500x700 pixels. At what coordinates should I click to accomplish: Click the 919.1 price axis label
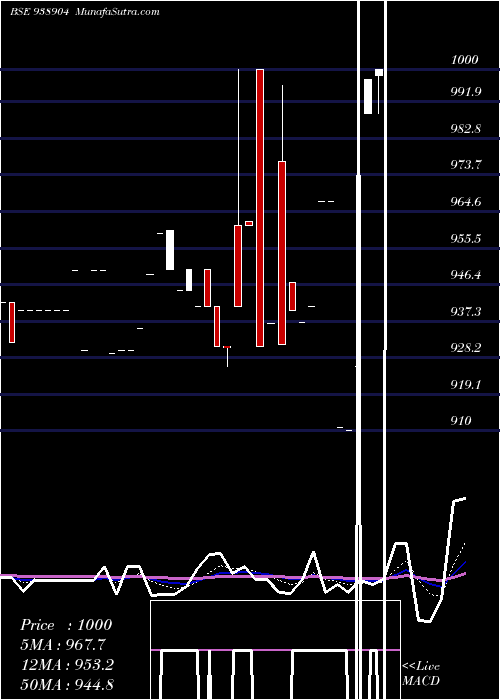(466, 384)
